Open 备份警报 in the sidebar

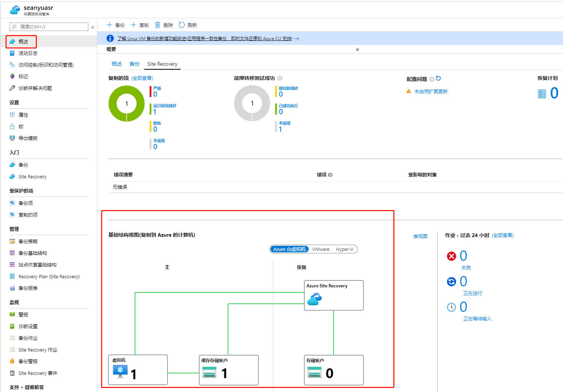[x=28, y=361]
